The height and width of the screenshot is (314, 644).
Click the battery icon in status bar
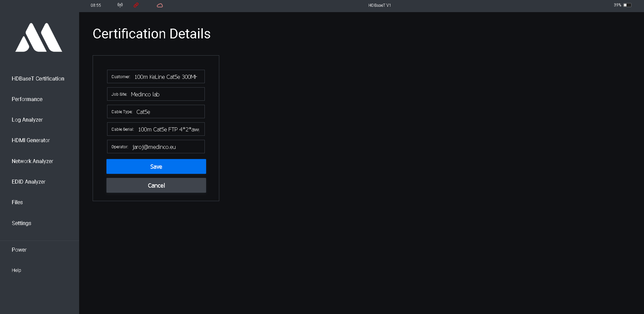click(627, 5)
